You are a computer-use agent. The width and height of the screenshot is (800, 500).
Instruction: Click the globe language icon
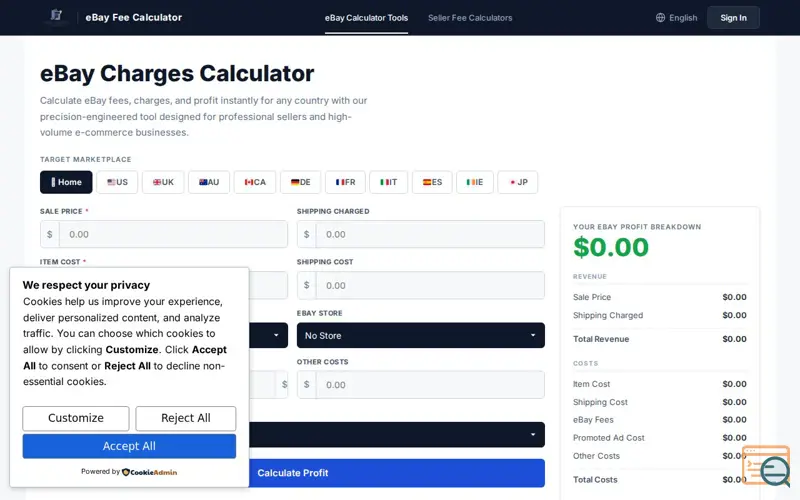660,18
